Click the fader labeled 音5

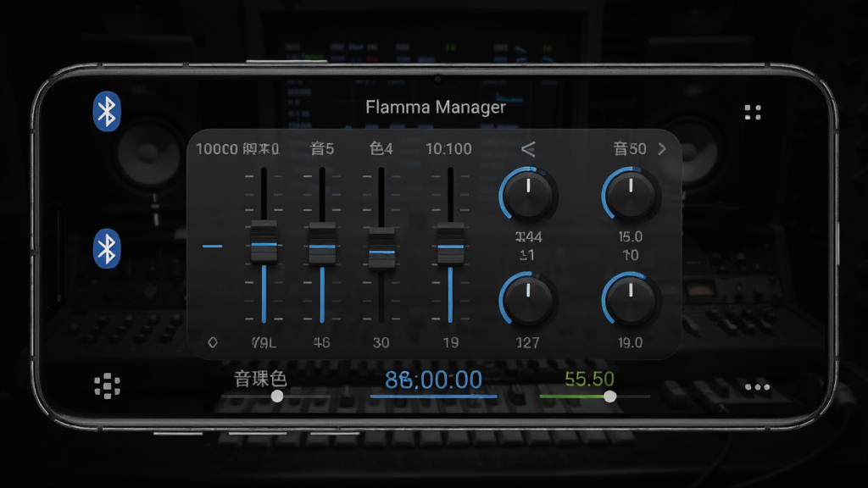(x=322, y=243)
